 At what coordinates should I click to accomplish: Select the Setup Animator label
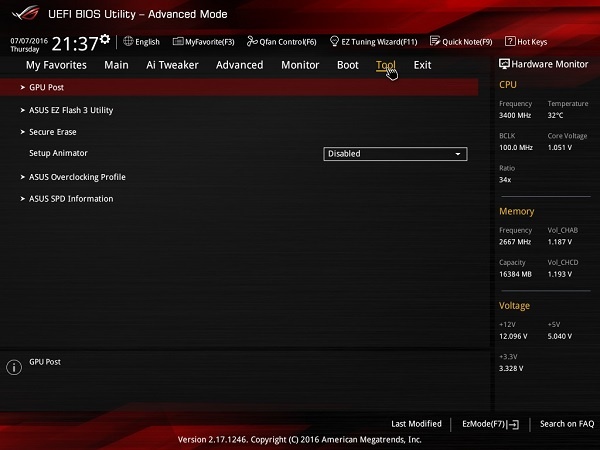pos(58,153)
